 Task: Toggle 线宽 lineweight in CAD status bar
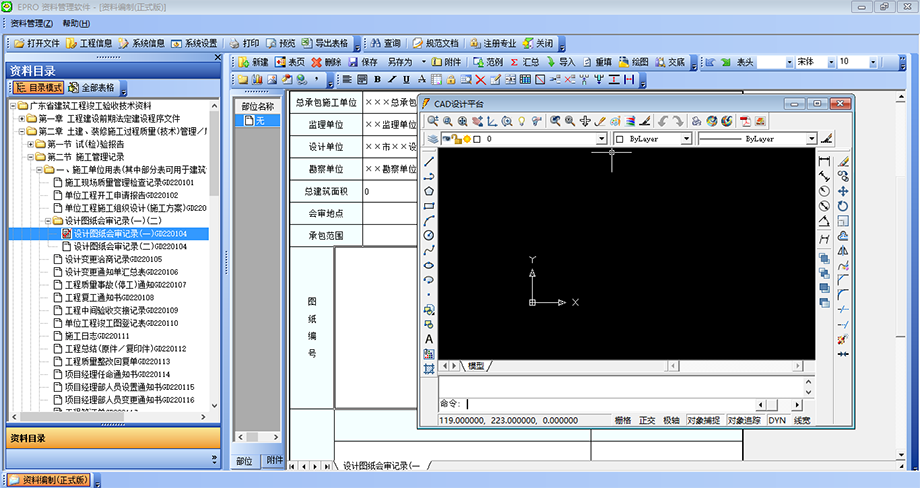pyautogui.click(x=801, y=421)
